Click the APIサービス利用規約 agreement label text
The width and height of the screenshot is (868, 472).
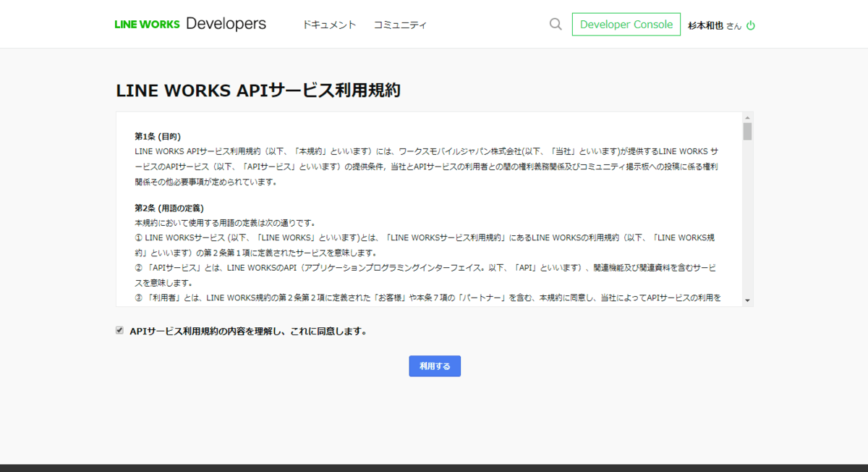(x=248, y=332)
